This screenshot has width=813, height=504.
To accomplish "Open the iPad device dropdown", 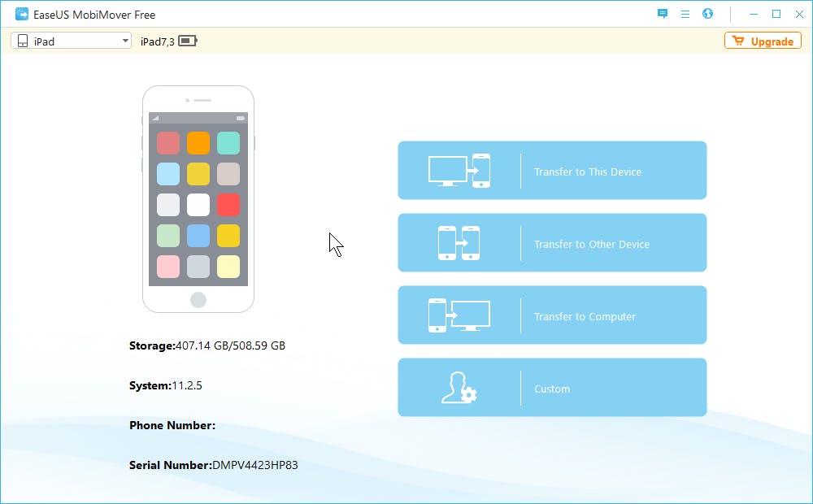I will [x=69, y=40].
